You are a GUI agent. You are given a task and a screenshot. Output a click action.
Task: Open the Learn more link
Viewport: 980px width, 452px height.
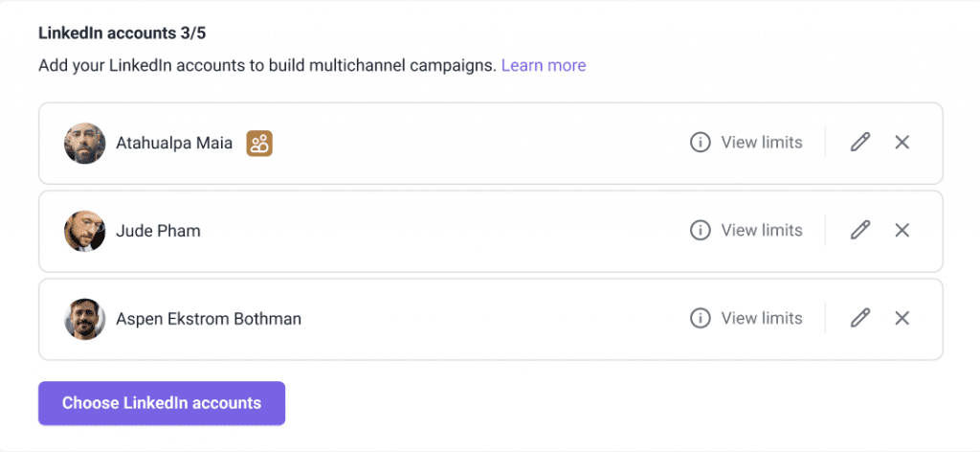544,65
